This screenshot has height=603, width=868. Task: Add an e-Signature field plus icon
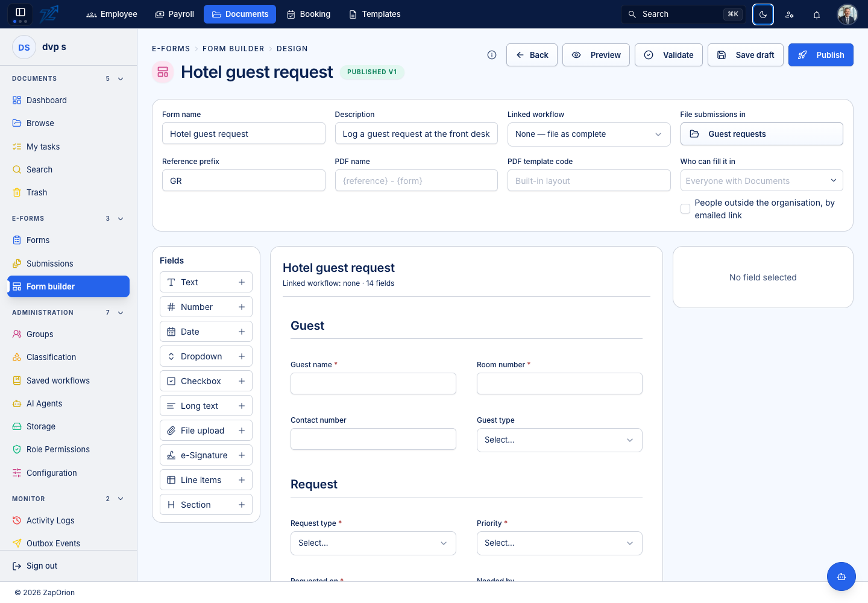(242, 455)
